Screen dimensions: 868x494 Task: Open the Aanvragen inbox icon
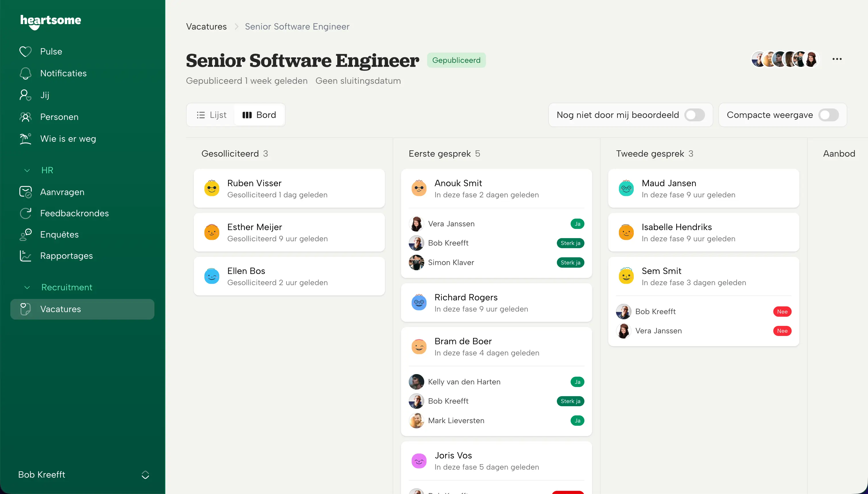[x=26, y=192]
